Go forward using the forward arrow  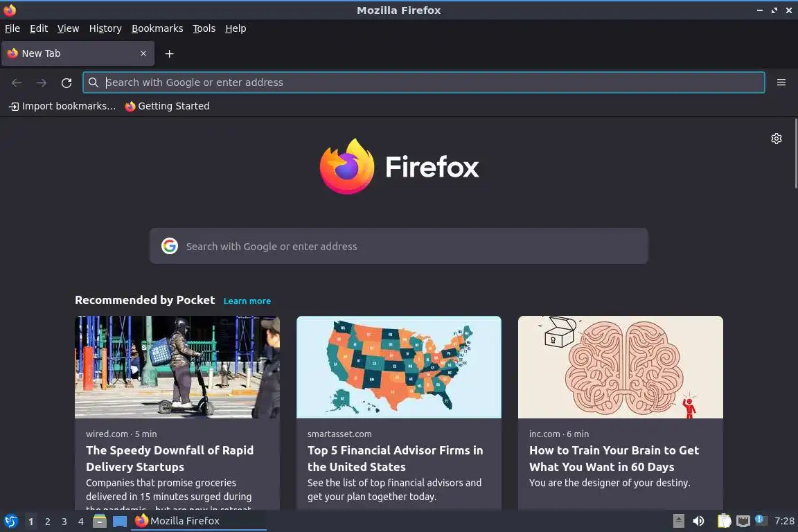[42, 82]
